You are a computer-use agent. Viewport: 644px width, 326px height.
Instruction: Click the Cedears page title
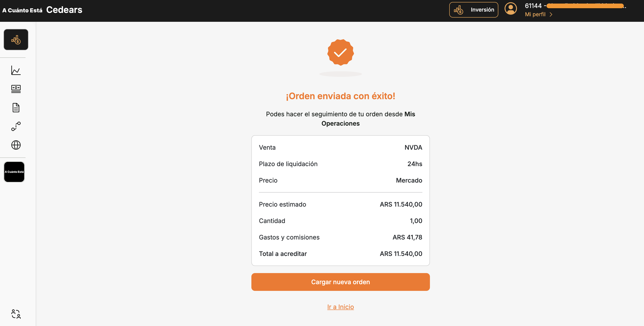pos(64,10)
